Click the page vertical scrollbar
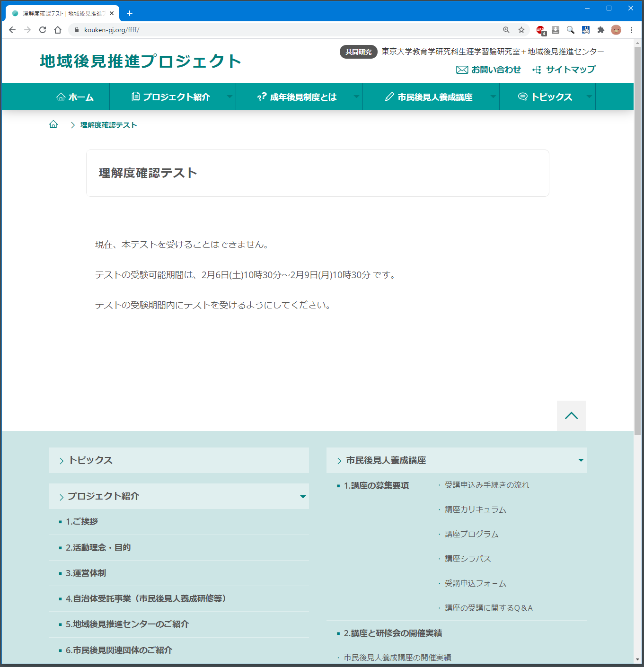 click(638, 237)
